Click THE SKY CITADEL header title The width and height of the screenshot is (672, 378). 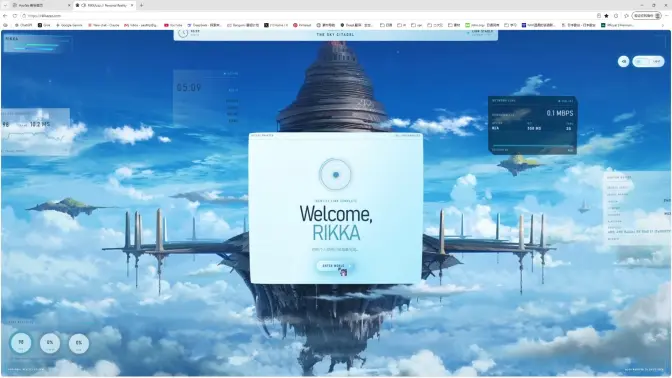335,34
